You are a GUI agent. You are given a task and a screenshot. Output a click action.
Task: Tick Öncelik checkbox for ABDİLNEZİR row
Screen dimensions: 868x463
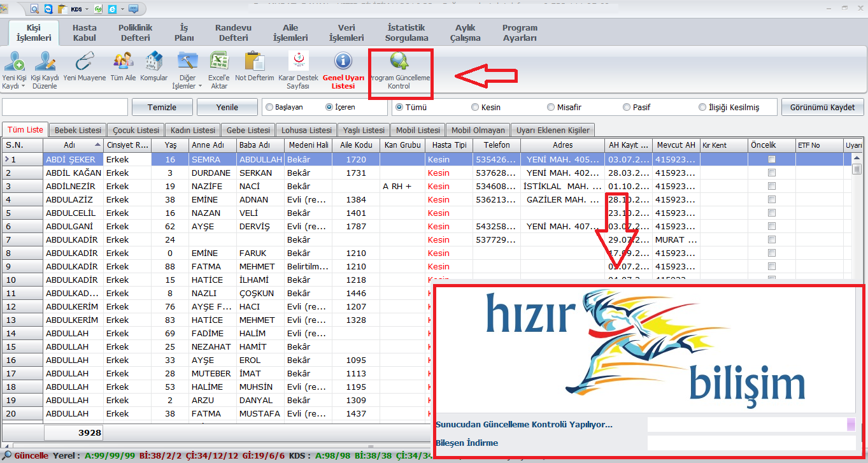(772, 186)
